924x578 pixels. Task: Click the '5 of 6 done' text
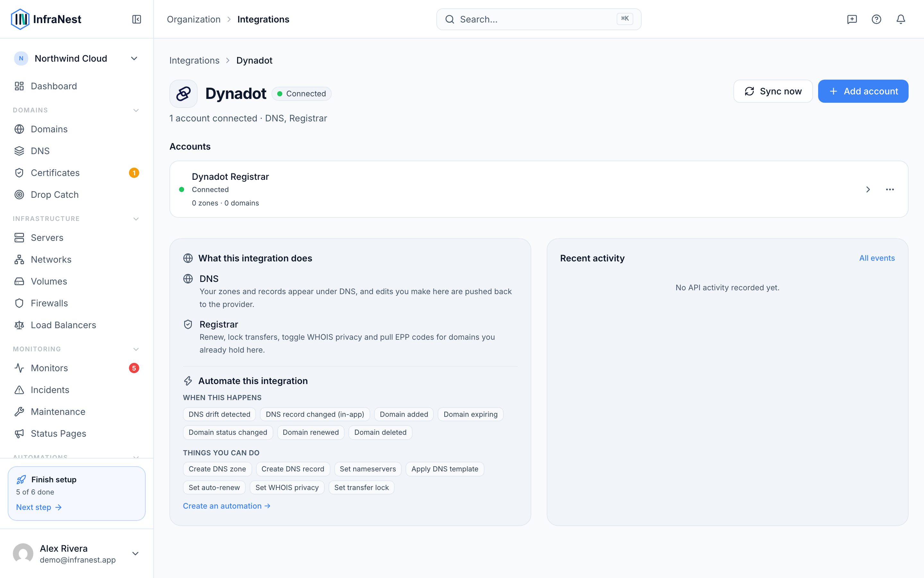[x=35, y=492]
